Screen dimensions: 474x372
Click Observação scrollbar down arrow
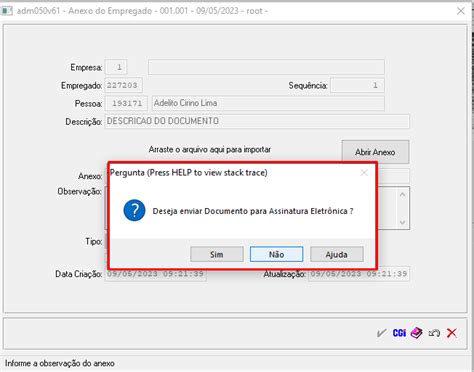pos(402,222)
